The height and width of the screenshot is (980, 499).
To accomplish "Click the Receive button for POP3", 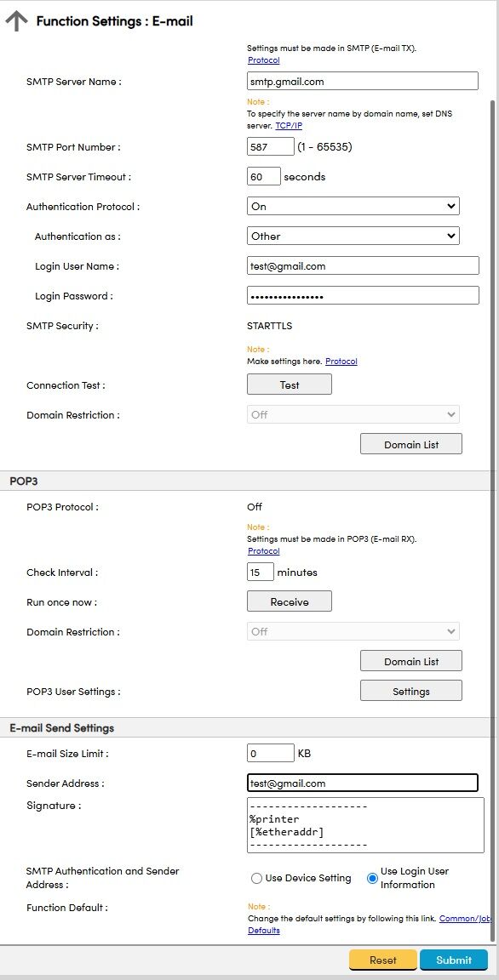I will coord(290,602).
